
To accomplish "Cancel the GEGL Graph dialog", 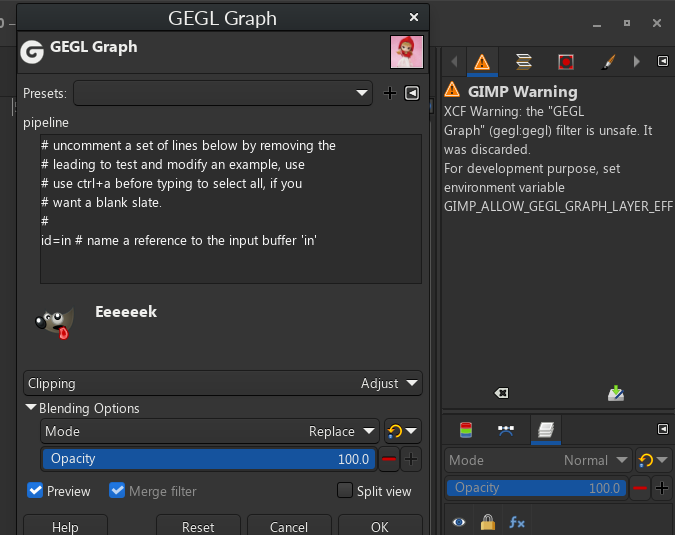I will click(289, 526).
